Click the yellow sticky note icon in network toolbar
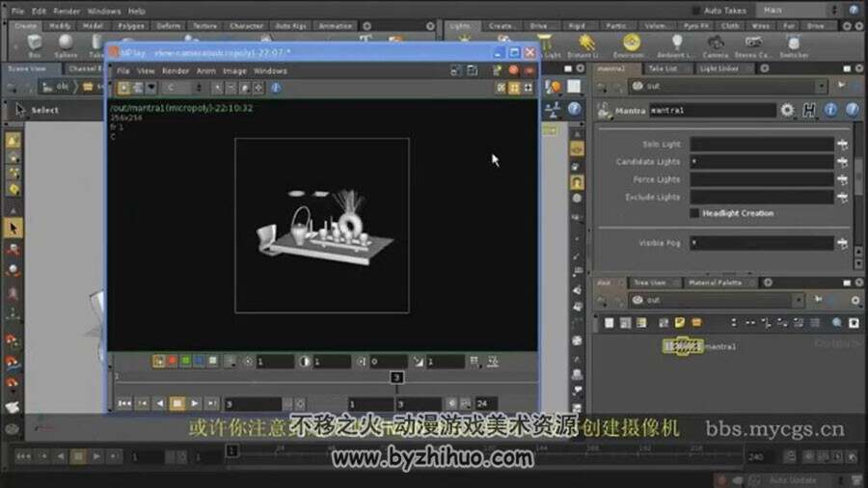Viewport: 868px width, 488px height. (679, 322)
